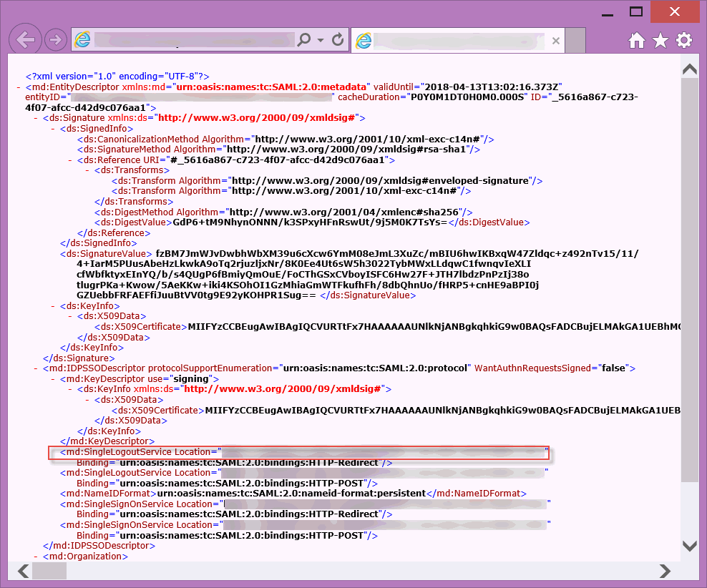Refresh the XML metadata page
The image size is (707, 588).
pos(338,40)
